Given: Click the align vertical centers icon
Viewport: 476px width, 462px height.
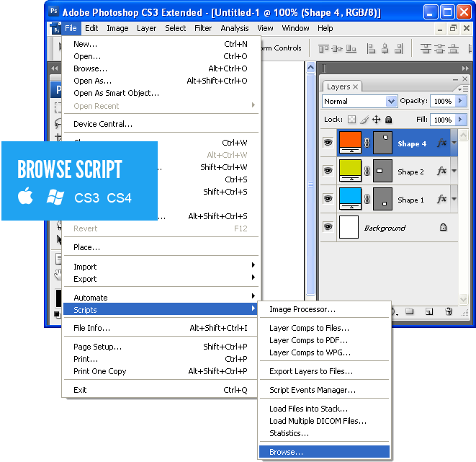Looking at the screenshot, I should (337, 48).
